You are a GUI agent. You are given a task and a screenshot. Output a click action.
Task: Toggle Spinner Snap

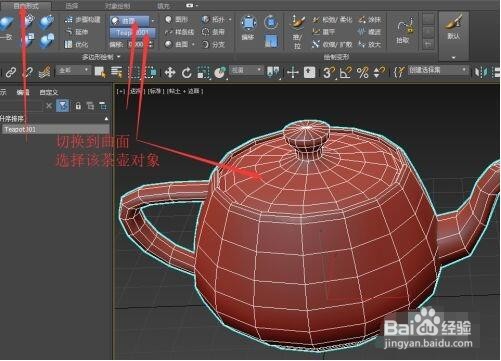pos(379,72)
